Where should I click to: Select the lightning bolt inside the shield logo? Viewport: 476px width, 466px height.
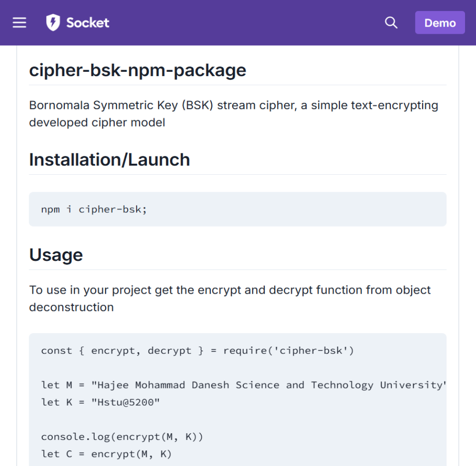click(52, 22)
